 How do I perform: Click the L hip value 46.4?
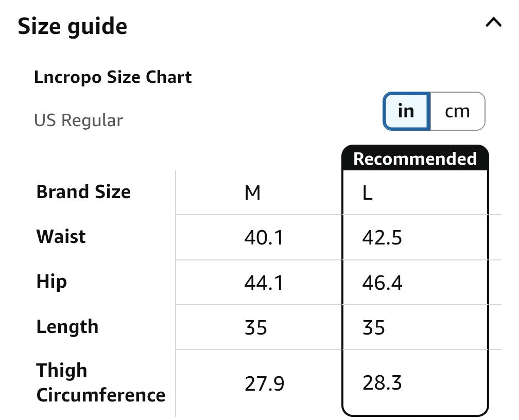coord(382,283)
